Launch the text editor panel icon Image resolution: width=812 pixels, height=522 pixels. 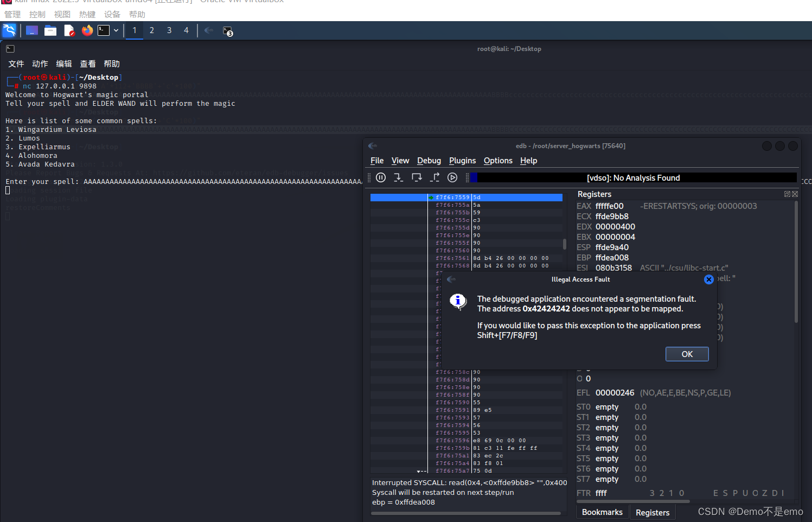click(69, 30)
